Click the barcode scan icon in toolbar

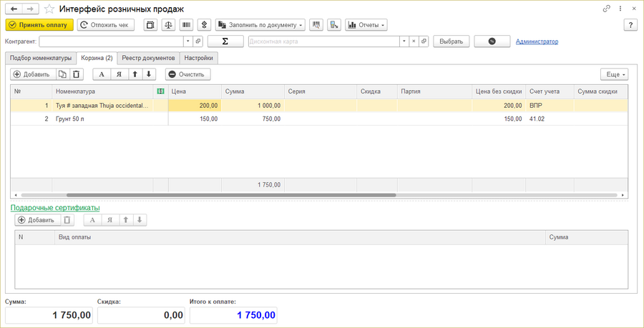coord(186,25)
